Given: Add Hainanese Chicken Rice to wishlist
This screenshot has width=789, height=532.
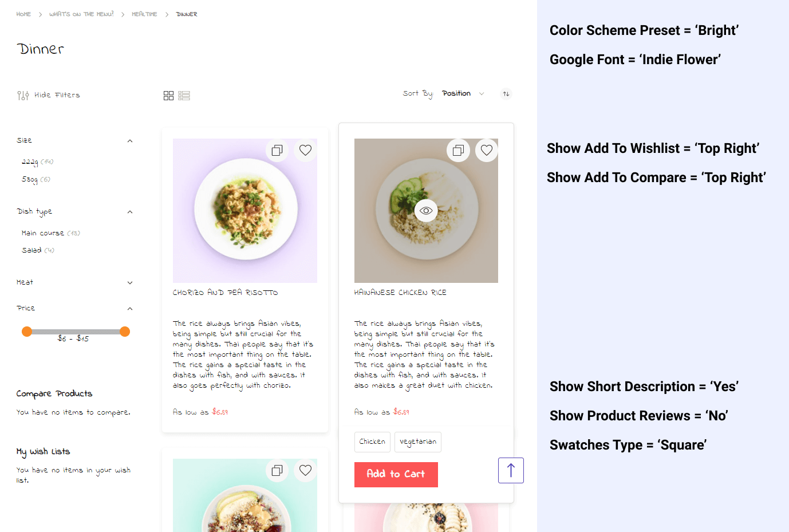Looking at the screenshot, I should (487, 150).
